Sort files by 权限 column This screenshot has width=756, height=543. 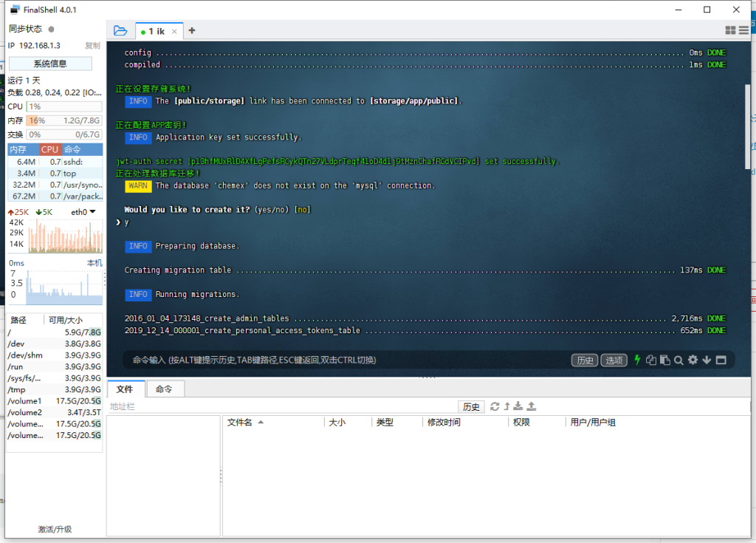537,423
